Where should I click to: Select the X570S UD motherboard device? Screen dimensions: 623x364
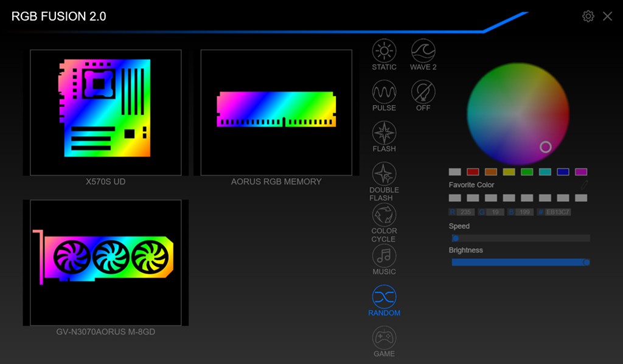click(106, 112)
